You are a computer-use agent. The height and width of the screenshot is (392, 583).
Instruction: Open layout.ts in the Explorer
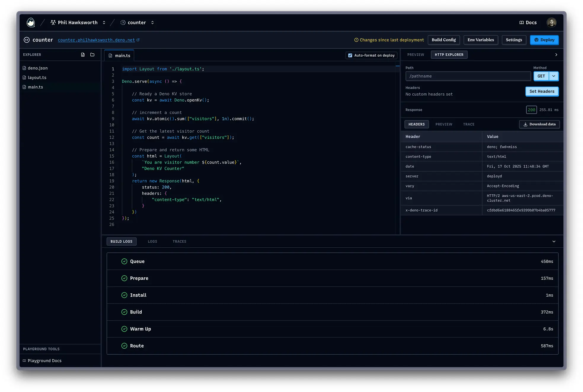[37, 78]
